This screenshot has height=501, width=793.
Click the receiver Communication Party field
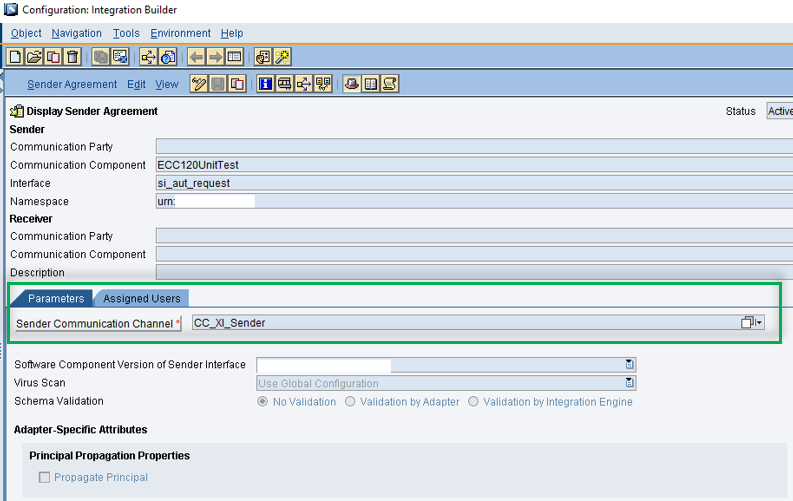(474, 236)
